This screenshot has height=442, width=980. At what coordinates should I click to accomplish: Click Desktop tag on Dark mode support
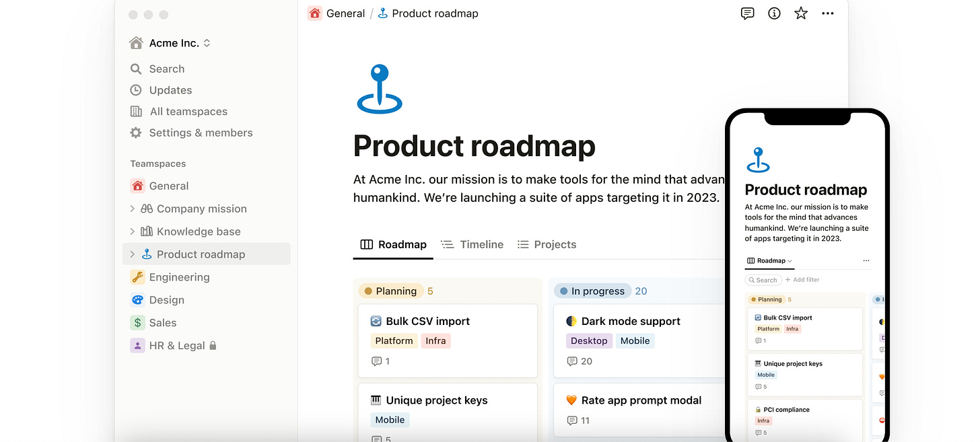point(589,341)
